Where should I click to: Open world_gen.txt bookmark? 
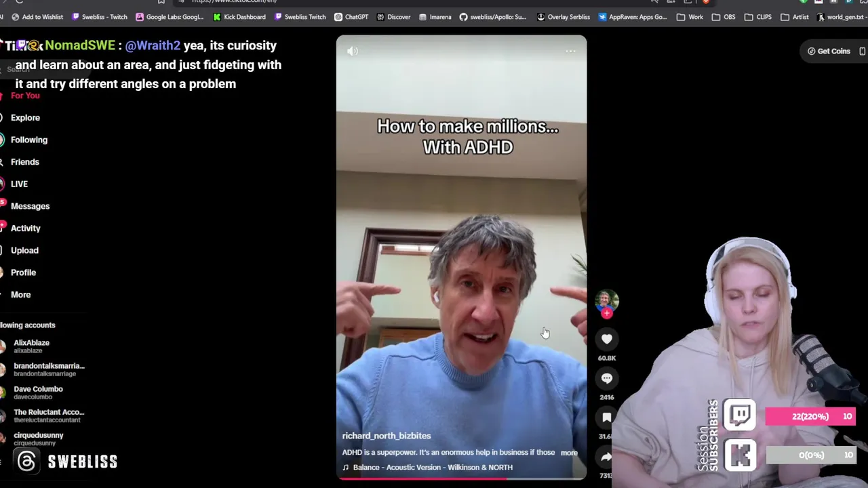coord(840,17)
